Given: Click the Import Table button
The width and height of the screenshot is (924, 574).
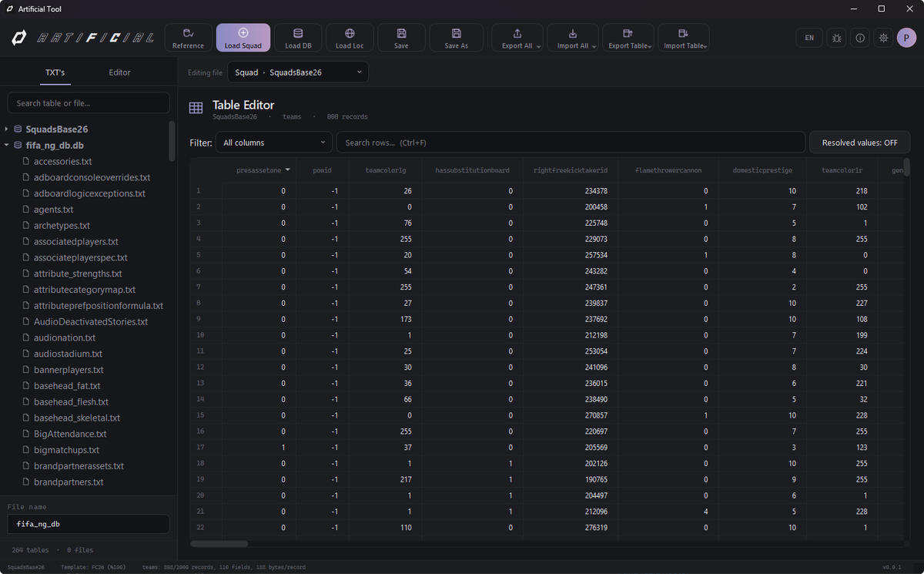Looking at the screenshot, I should 684,38.
